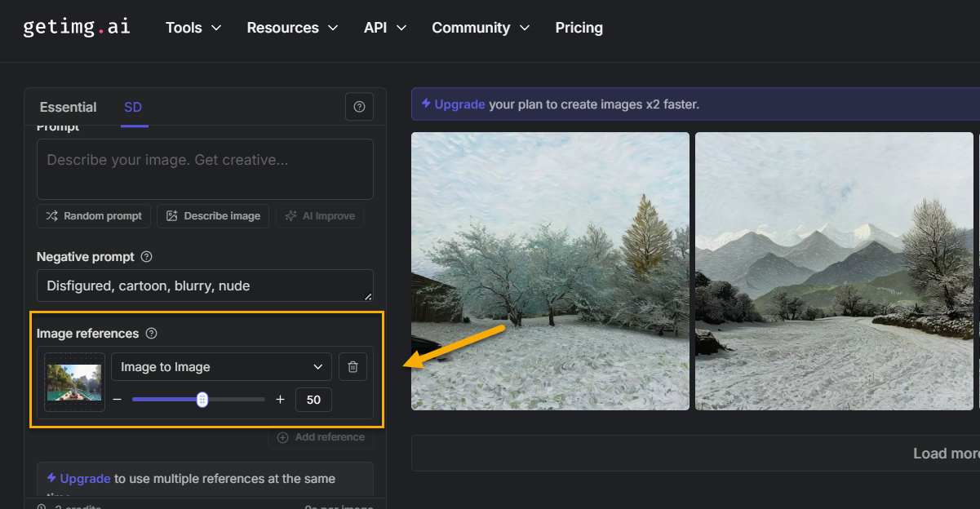The height and width of the screenshot is (509, 980).
Task: Click the reference image thumbnail
Action: tap(73, 381)
